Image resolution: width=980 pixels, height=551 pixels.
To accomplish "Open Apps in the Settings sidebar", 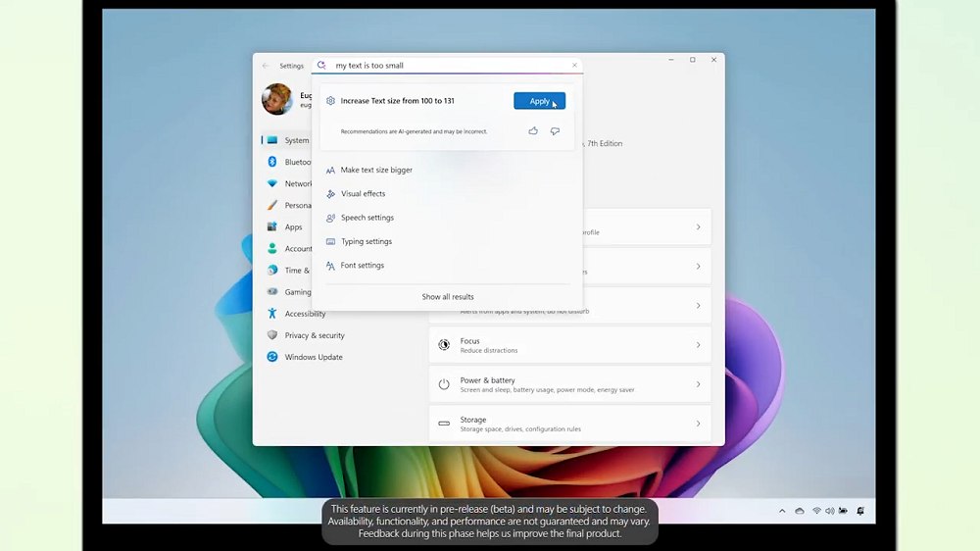I will tap(286, 227).
